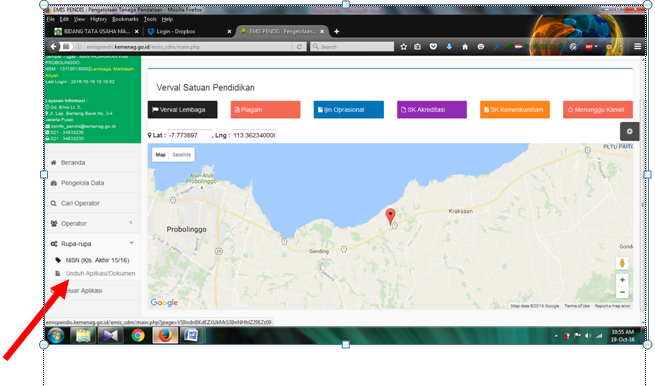Zoom in the map with plus button
Image resolution: width=655 pixels, height=386 pixels.
[x=622, y=280]
